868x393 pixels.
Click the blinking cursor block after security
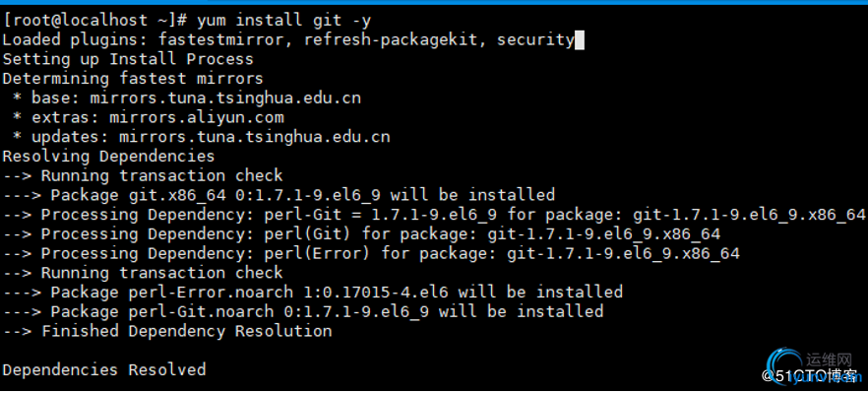pos(580,40)
